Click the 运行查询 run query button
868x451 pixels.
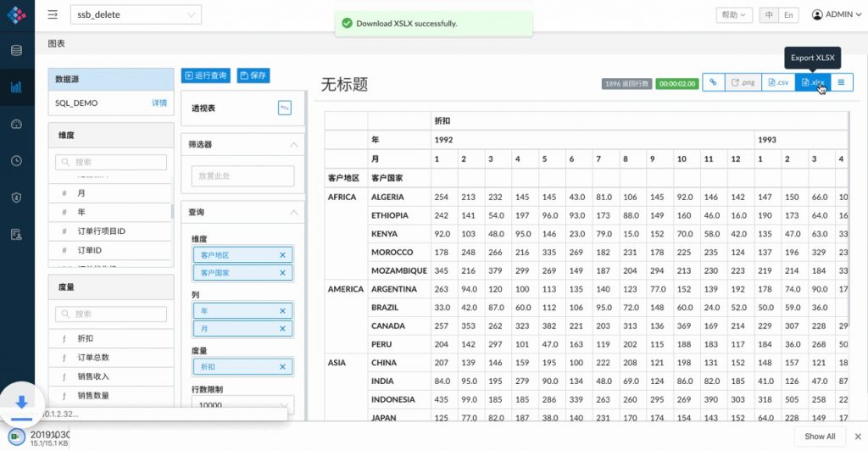point(206,75)
